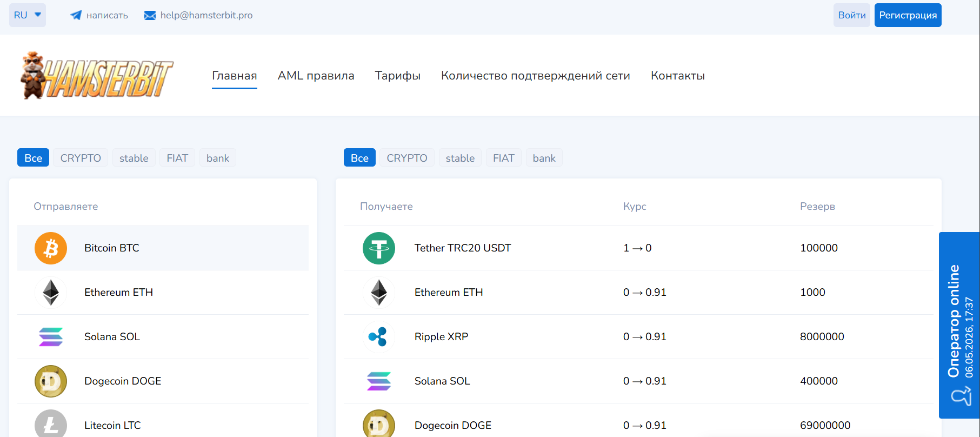Viewport: 980px width, 437px height.
Task: Select the Solana icon in send list
Action: point(51,337)
